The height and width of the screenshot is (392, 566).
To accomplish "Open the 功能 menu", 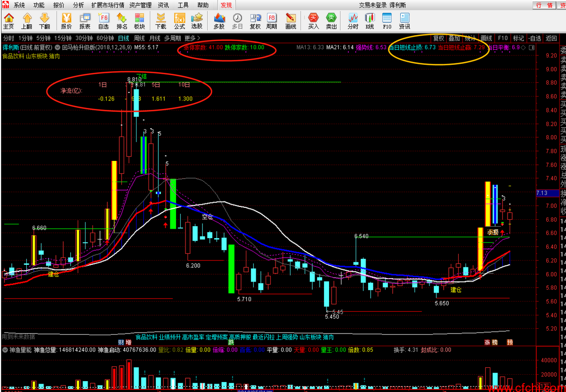I will coord(39,5).
